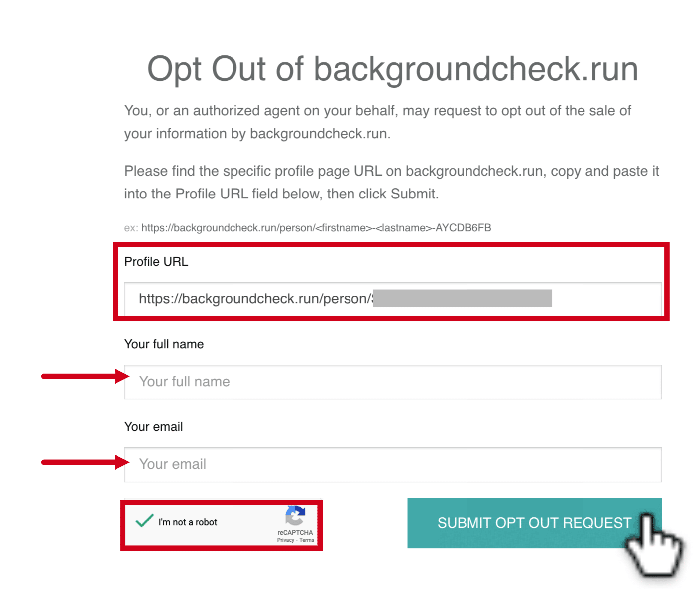The image size is (700, 591).
Task: Click the red arrow beside full name field
Action: [85, 376]
